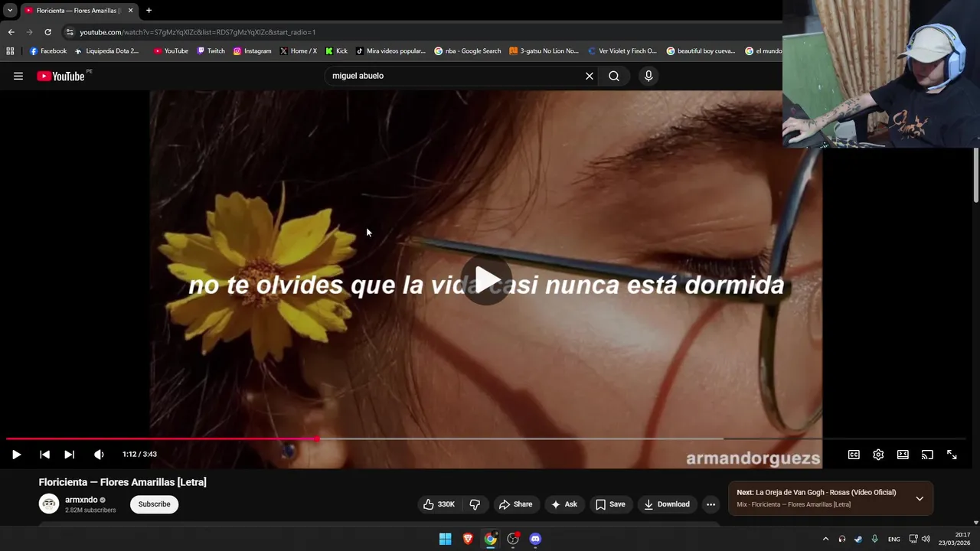
Task: Select the Floricienta browser tab
Action: [x=77, y=11]
